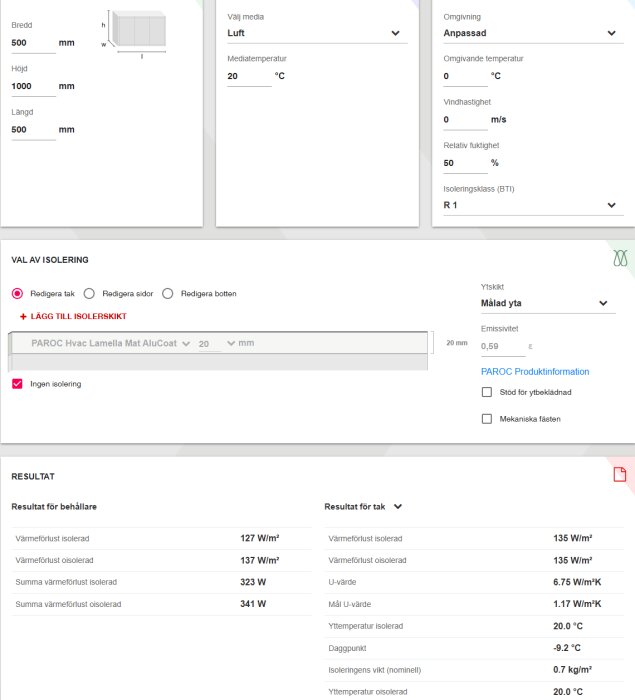Click the container dimension diagram

pyautogui.click(x=134, y=33)
